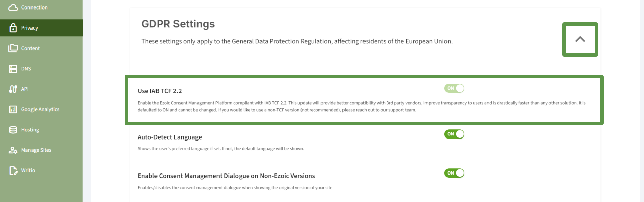Click the Hosting database icon

coord(13,130)
